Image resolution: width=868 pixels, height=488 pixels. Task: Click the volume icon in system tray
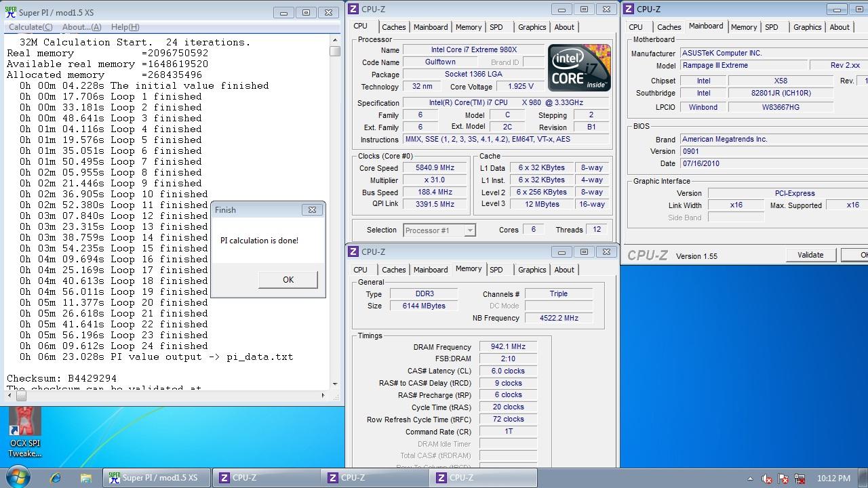(766, 479)
